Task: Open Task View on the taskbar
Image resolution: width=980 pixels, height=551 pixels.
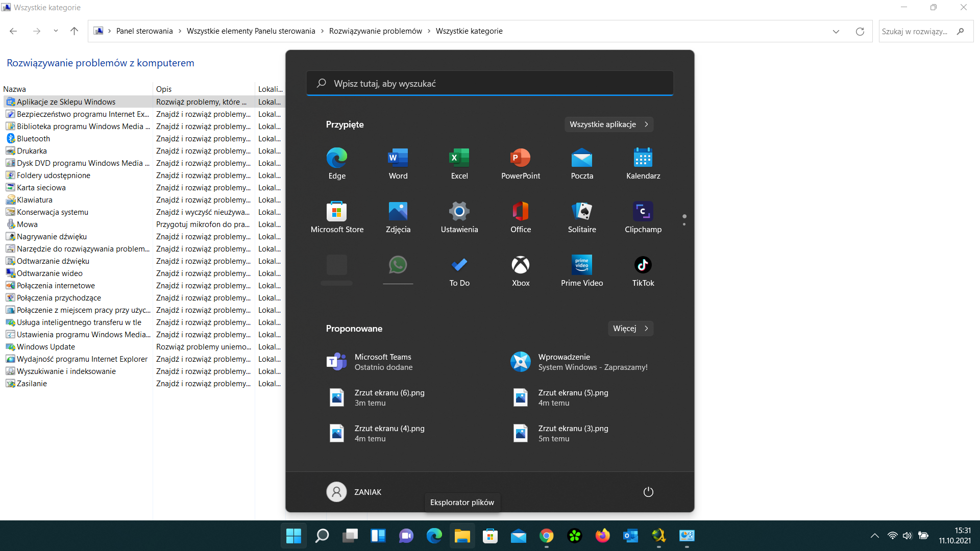Action: click(350, 536)
